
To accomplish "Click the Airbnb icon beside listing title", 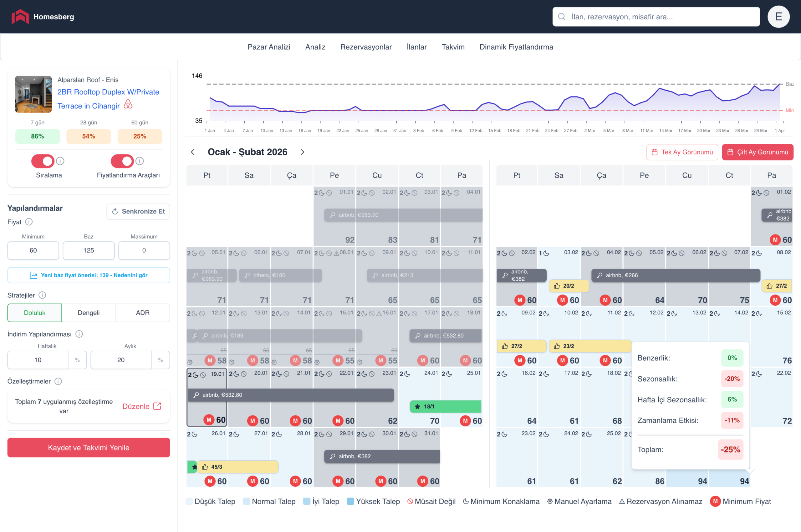I will [128, 104].
